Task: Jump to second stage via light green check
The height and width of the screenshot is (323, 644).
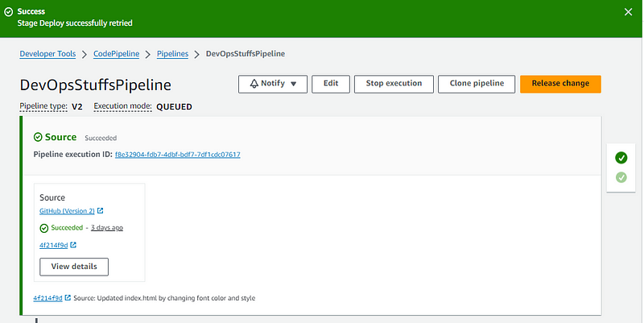Action: point(621,177)
